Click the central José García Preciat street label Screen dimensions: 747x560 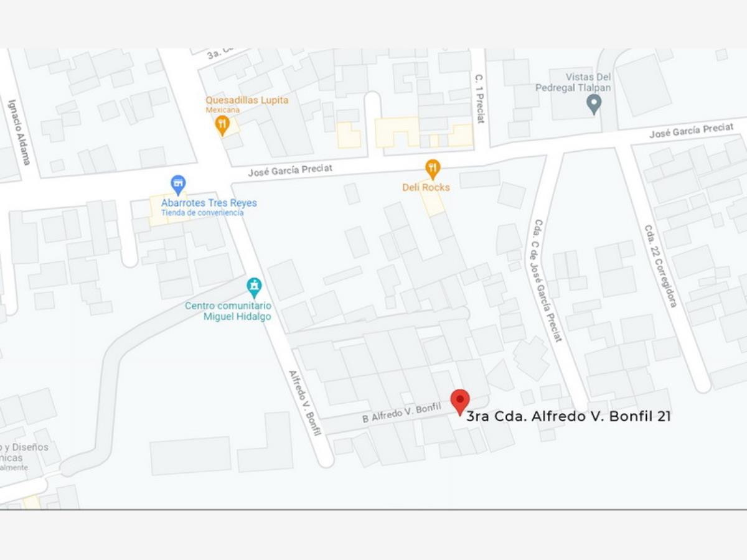coord(290,169)
